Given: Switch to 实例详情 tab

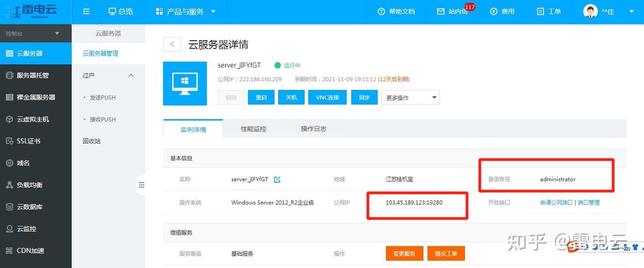Looking at the screenshot, I should 193,129.
